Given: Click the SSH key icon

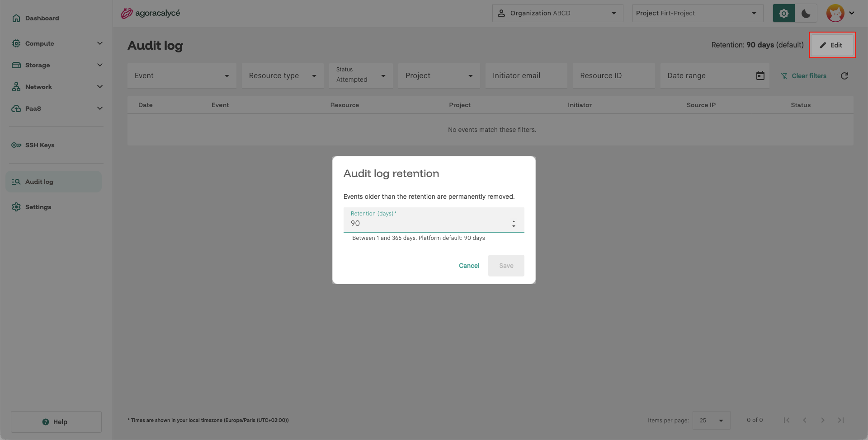Looking at the screenshot, I should point(16,145).
